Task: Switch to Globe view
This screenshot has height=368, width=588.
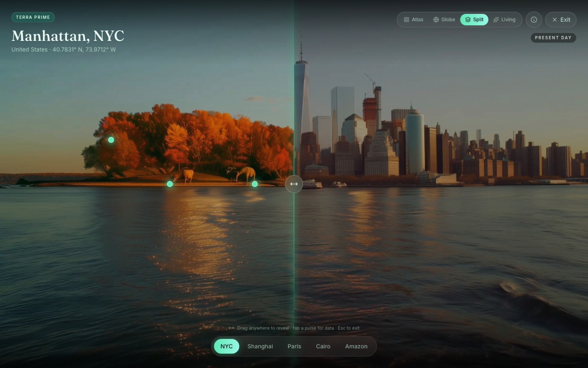Action: tap(444, 20)
